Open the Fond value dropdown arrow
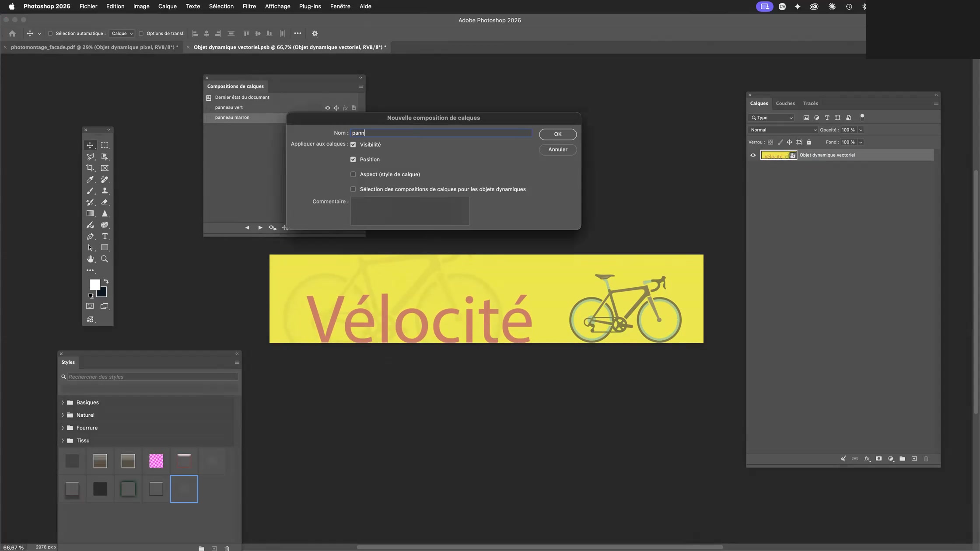This screenshot has height=551, width=980. [x=861, y=142]
